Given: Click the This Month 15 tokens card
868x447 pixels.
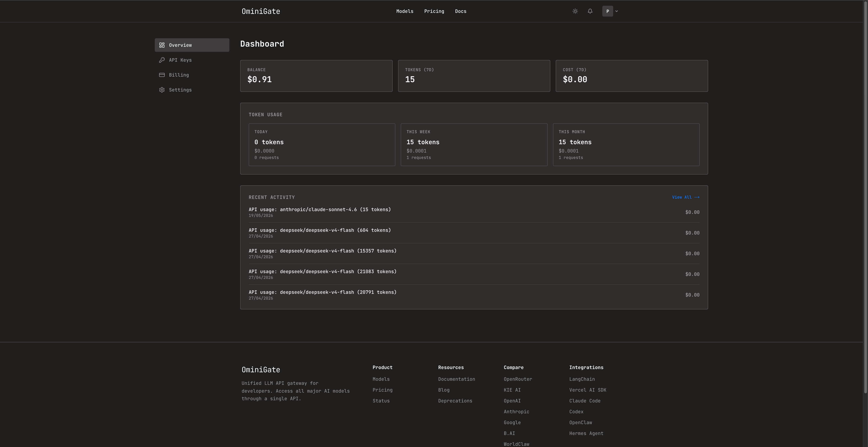Looking at the screenshot, I should 626,145.
